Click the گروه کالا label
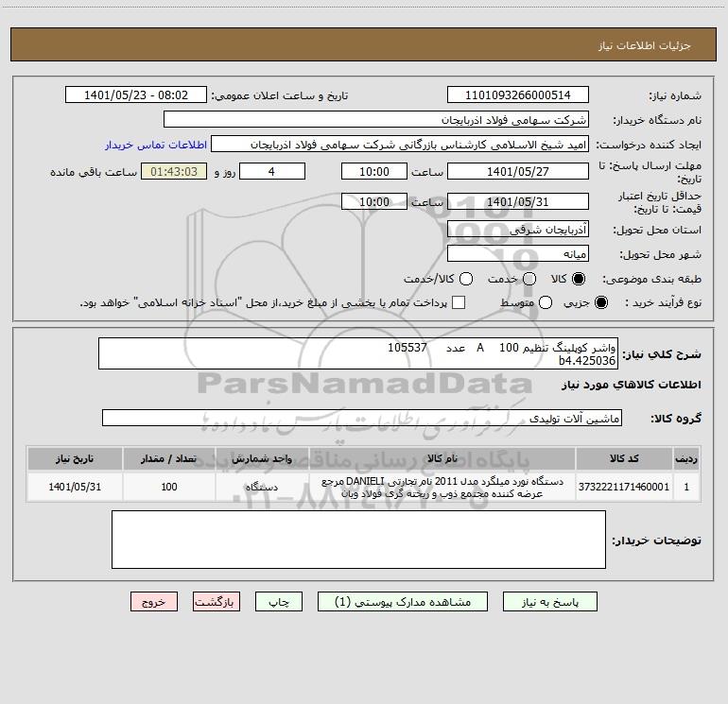The width and height of the screenshot is (728, 704). click(x=676, y=418)
